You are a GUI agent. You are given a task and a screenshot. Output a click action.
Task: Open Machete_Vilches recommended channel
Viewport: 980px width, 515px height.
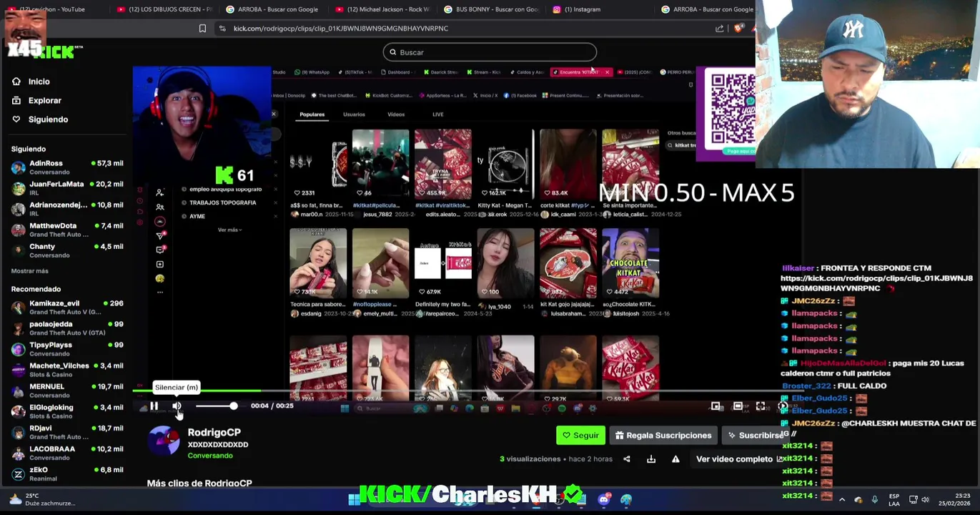point(67,370)
